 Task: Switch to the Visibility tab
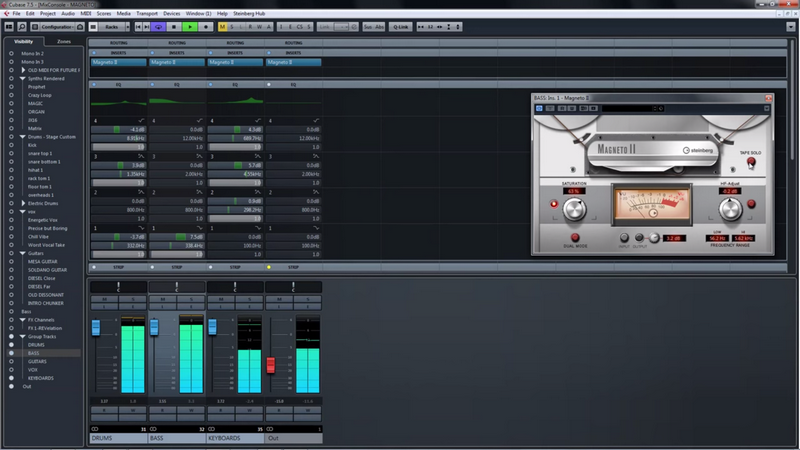point(23,41)
